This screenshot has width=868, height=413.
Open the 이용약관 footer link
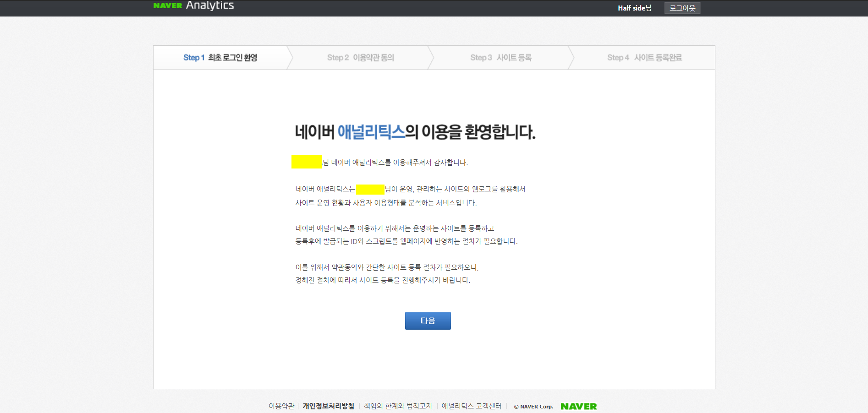[x=281, y=406]
